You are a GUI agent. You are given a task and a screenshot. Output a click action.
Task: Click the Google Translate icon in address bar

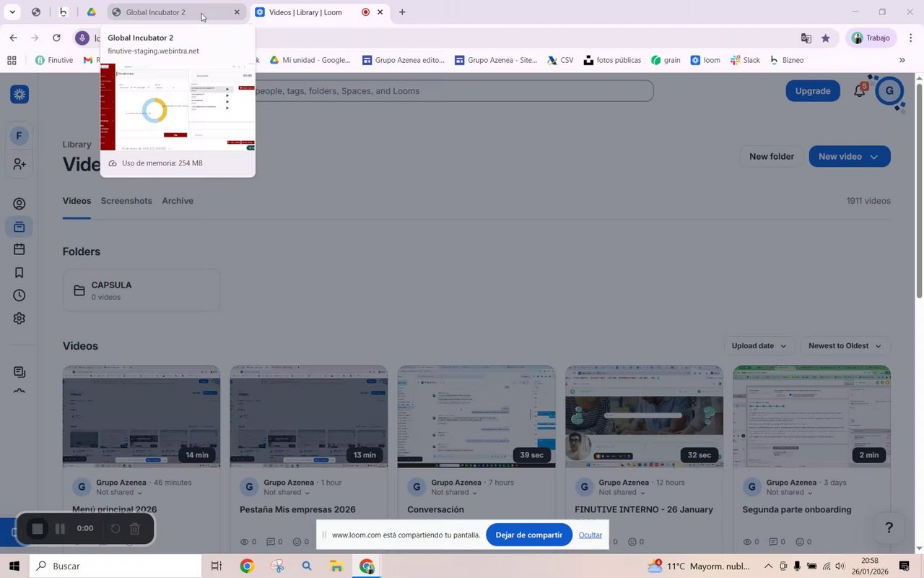[806, 38]
